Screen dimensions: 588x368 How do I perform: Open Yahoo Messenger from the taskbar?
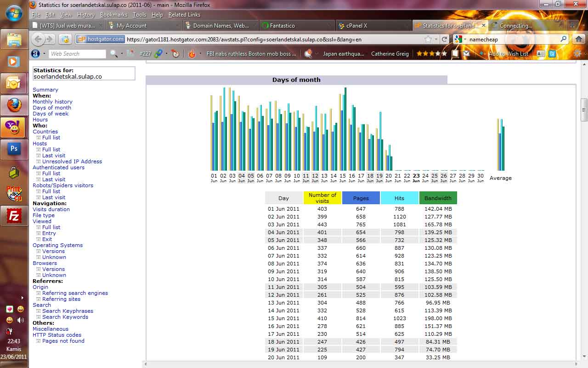click(14, 127)
